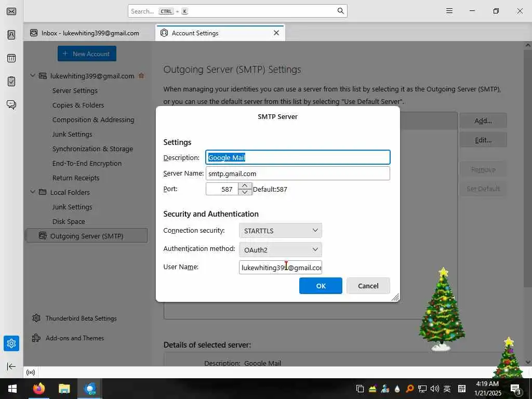Open the Mail space icon in sidebar
This screenshot has width=532, height=399.
coord(11,11)
